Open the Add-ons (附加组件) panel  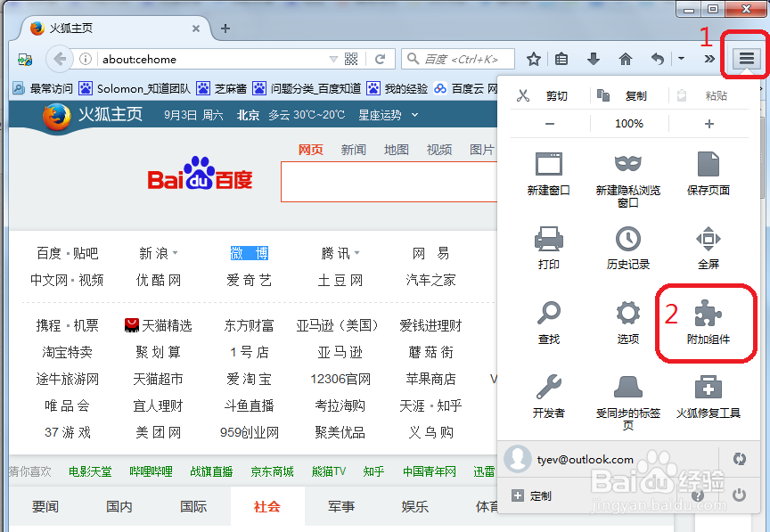pos(709,323)
